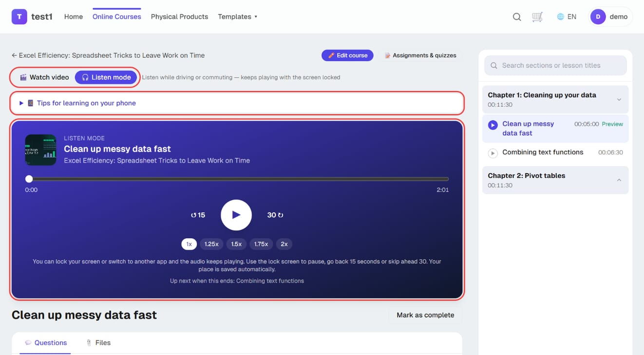
Task: Open Online Courses in navigation
Action: click(117, 17)
